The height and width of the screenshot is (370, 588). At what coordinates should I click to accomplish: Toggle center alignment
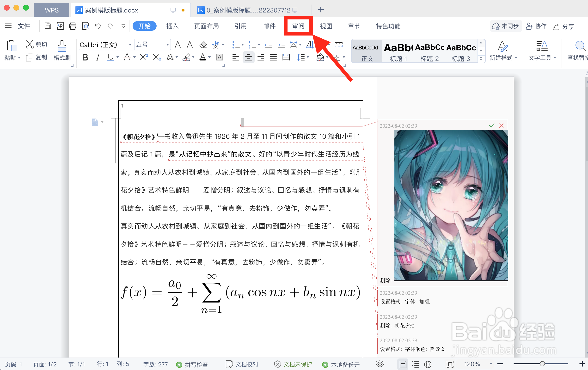[248, 57]
